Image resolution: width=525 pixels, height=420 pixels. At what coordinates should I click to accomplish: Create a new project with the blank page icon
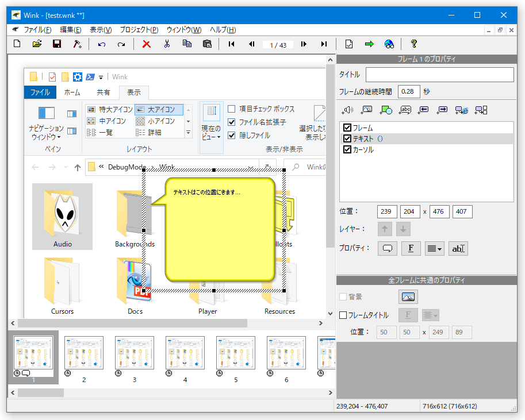(17, 44)
